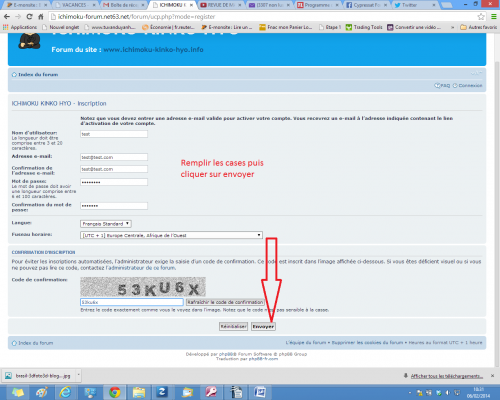The height and width of the screenshot is (400, 500).
Task: Open the Fnac mon Panier bookmark
Action: pyautogui.click(x=286, y=27)
